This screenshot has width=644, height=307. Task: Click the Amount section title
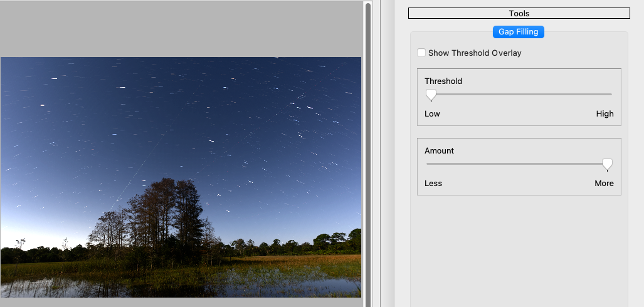click(x=439, y=151)
